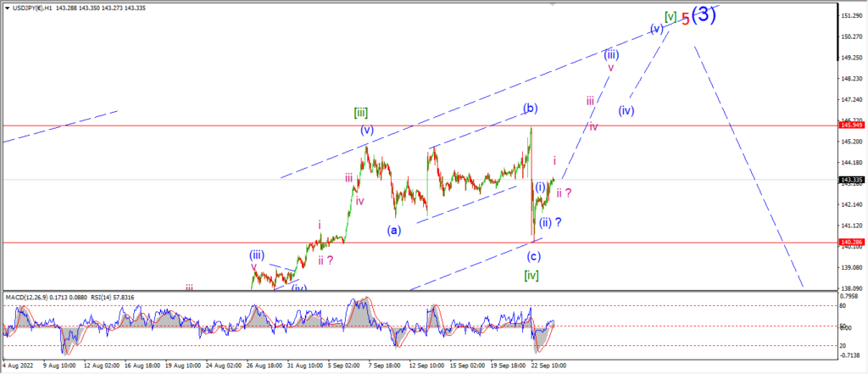
Task: Click the MACD(12,26,9) indicator label
Action: (26, 298)
